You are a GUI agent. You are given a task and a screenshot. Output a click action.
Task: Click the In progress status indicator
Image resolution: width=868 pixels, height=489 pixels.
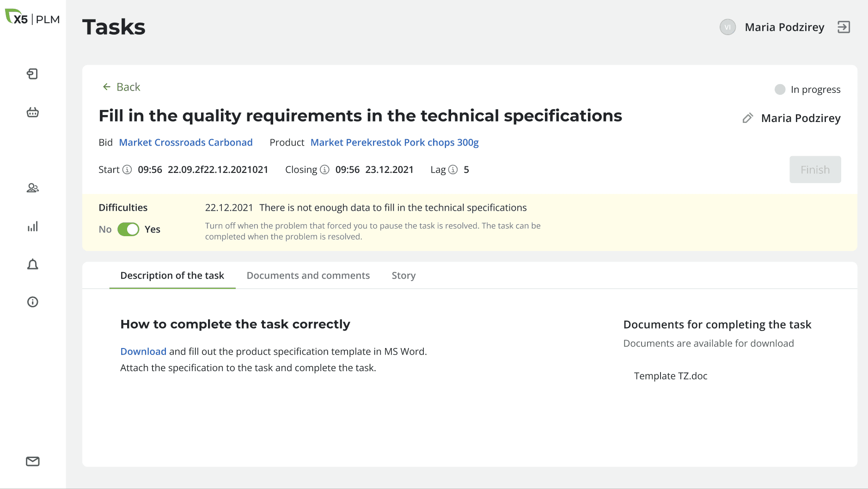point(807,90)
